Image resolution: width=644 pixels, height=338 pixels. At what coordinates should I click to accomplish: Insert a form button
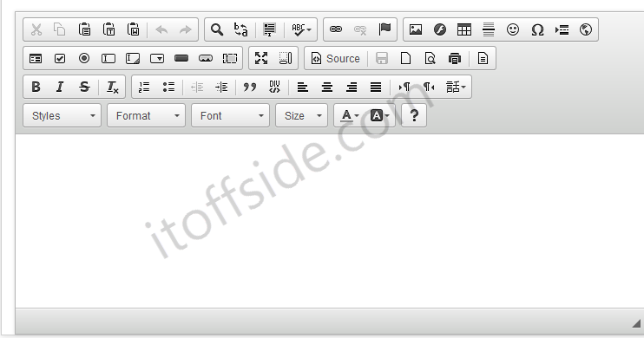point(181,58)
